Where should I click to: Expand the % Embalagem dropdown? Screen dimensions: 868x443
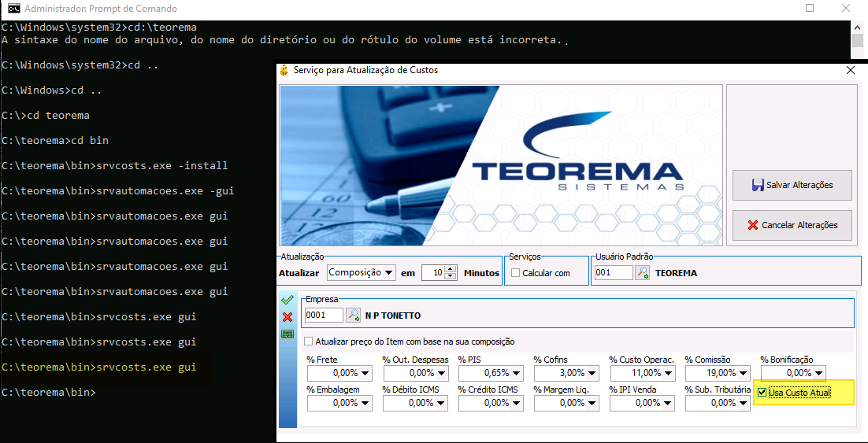(366, 404)
